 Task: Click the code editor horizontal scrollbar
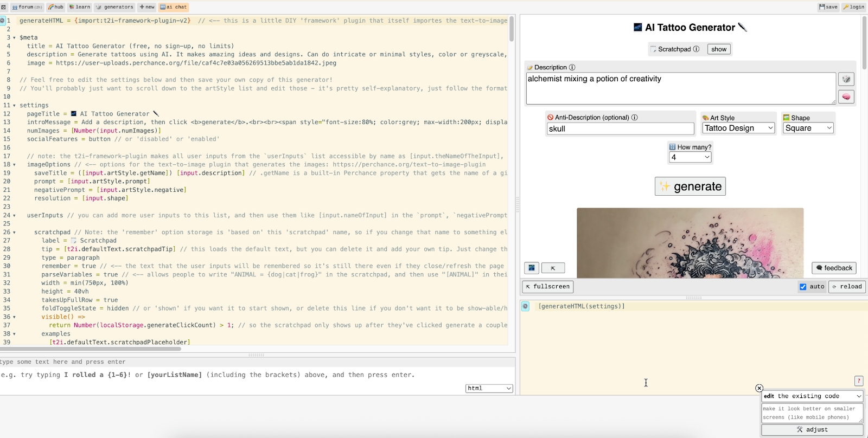tap(91, 349)
